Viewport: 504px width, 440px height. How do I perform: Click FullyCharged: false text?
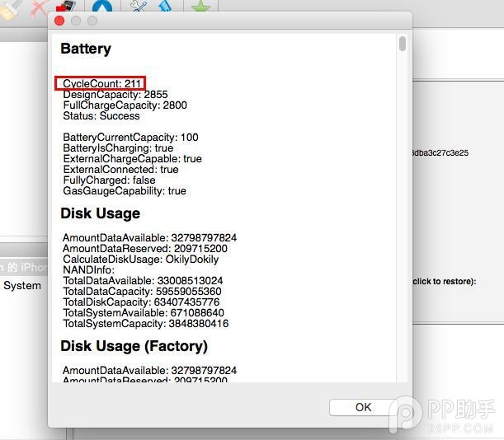click(x=109, y=180)
